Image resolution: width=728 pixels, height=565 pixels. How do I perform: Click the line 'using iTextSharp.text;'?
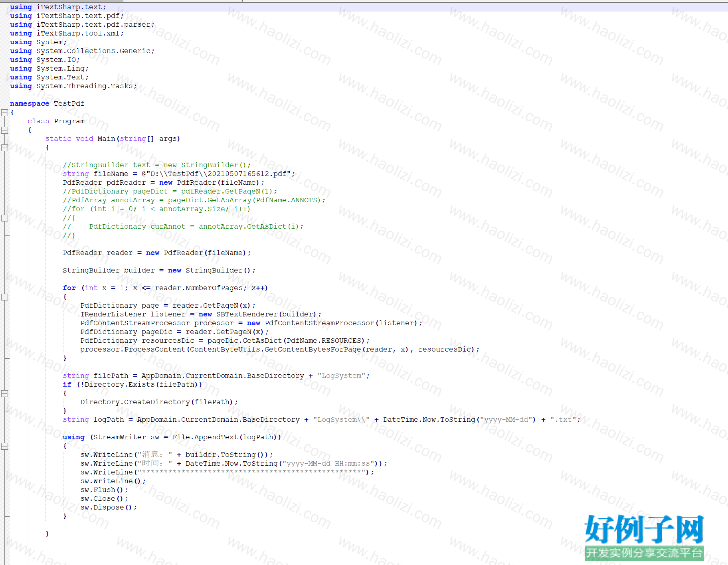(58, 7)
